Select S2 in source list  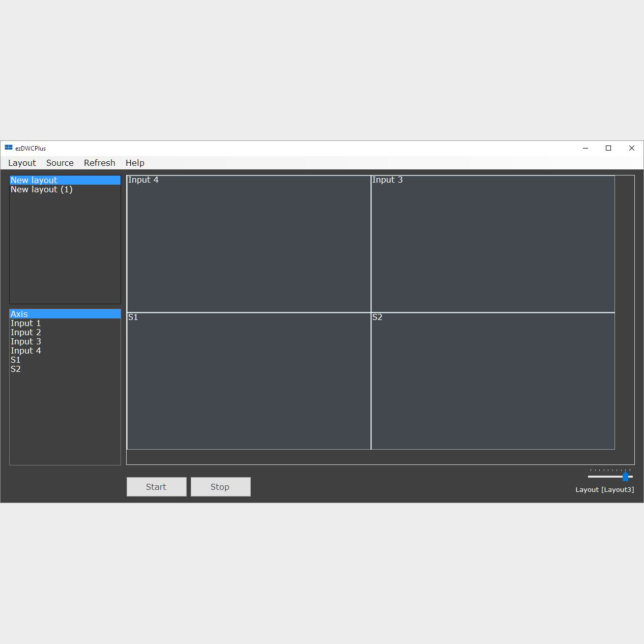click(65, 369)
